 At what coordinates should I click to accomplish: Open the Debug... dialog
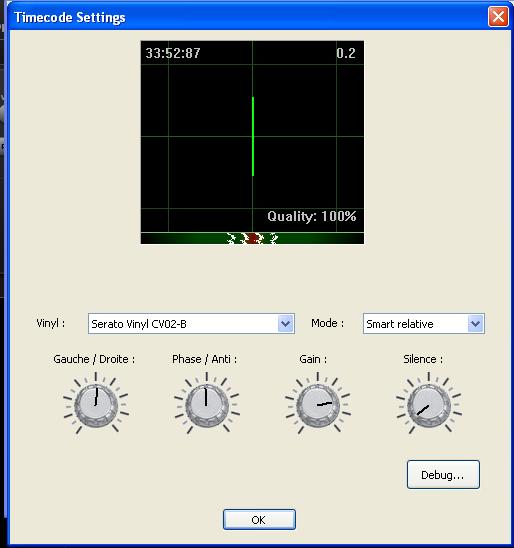click(x=443, y=475)
